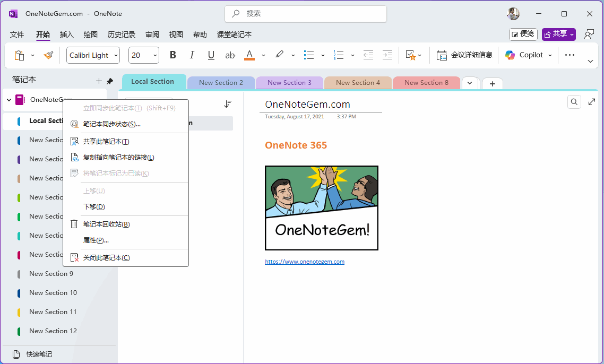Click the Paste clipboard icon
This screenshot has height=364, width=604.
coord(19,56)
